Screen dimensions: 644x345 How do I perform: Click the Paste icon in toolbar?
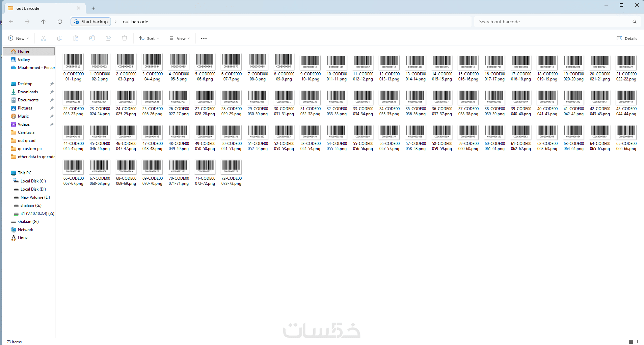(76, 38)
